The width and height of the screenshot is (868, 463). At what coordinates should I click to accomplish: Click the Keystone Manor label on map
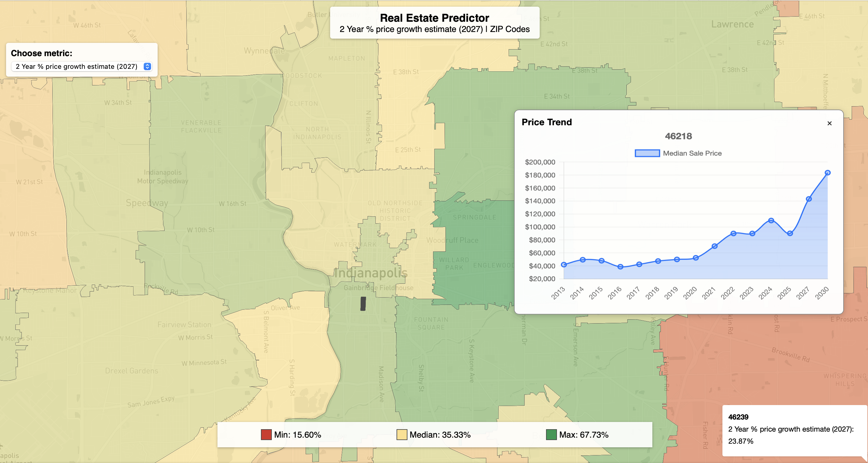click(50, 290)
